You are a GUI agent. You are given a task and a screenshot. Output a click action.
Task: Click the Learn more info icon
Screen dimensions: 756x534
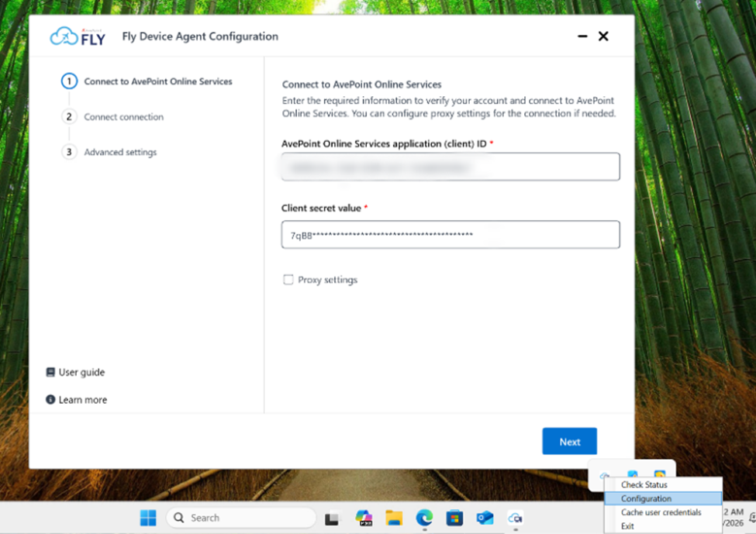tap(50, 400)
